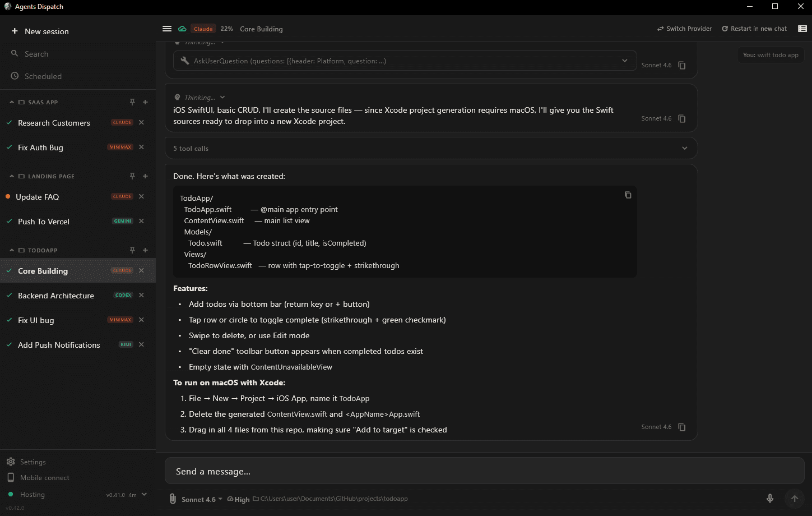Click the microphone icon in the message bar
812x516 pixels.
pos(770,498)
